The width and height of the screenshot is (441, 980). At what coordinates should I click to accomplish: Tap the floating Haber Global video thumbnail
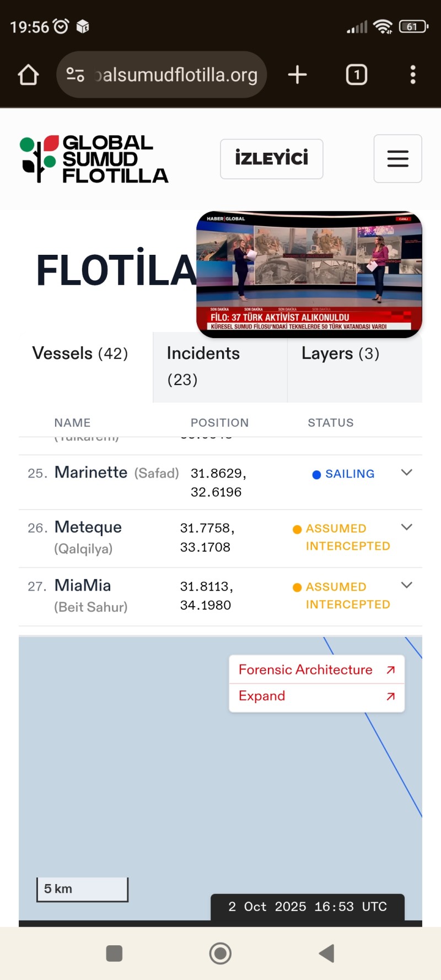coord(309,274)
